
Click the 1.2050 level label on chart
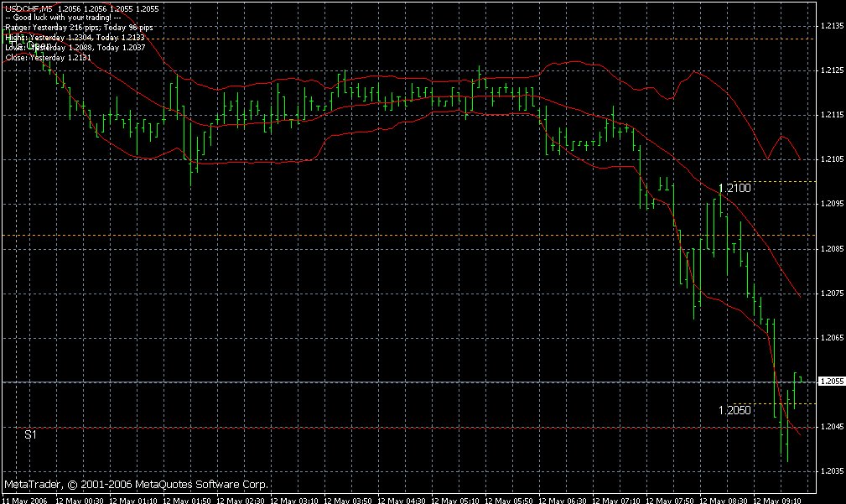click(734, 410)
